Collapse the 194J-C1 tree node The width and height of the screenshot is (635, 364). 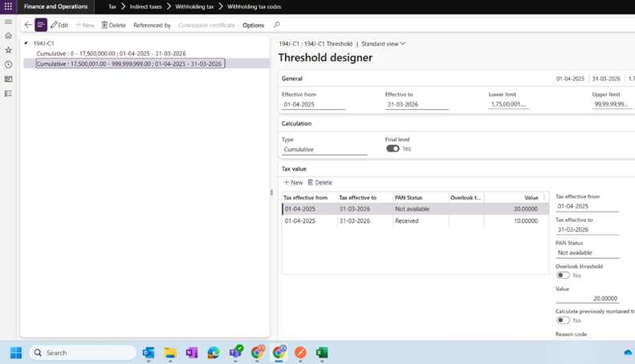(x=26, y=43)
